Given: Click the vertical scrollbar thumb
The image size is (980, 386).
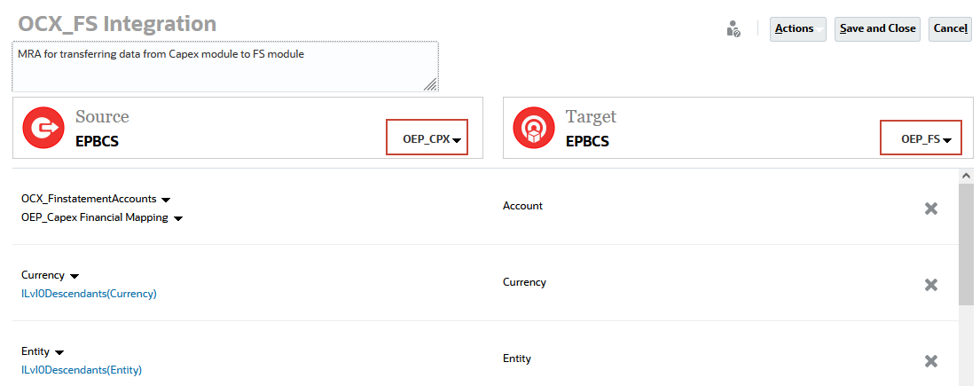Looking at the screenshot, I should (x=966, y=245).
